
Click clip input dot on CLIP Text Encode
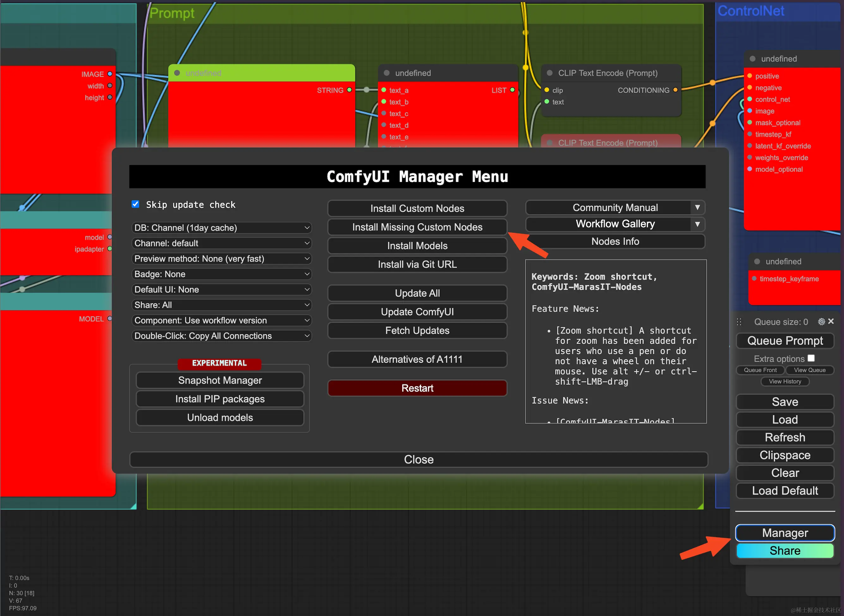click(x=547, y=90)
